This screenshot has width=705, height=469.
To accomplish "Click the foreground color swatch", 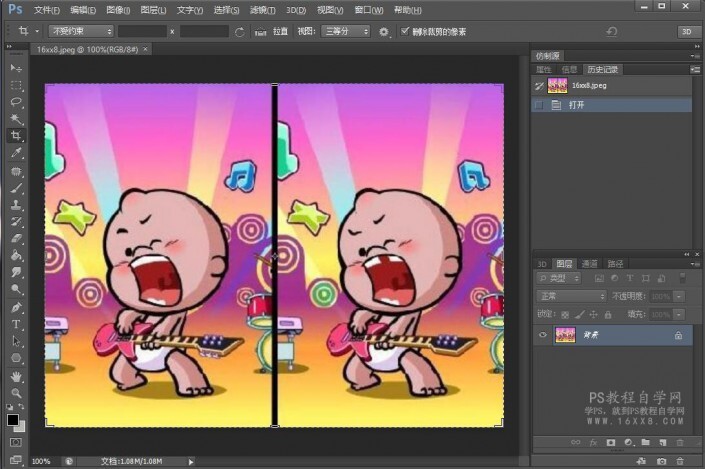I will point(13,420).
